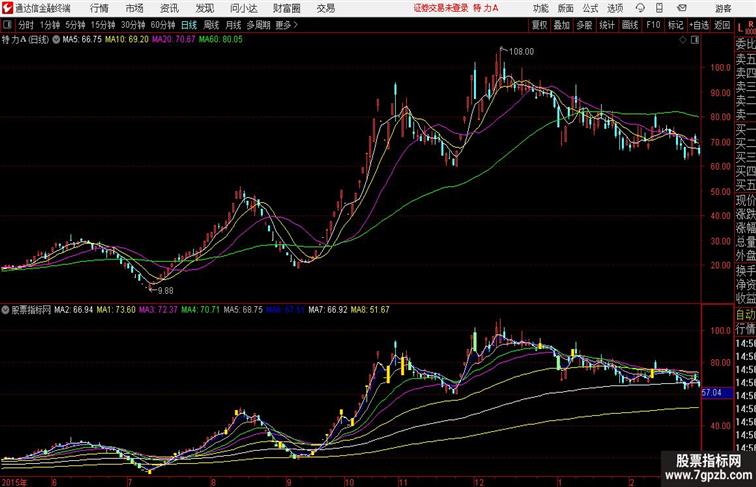Click the 叠加 overlay button
Screen dimensions: 756x487
coord(561,25)
